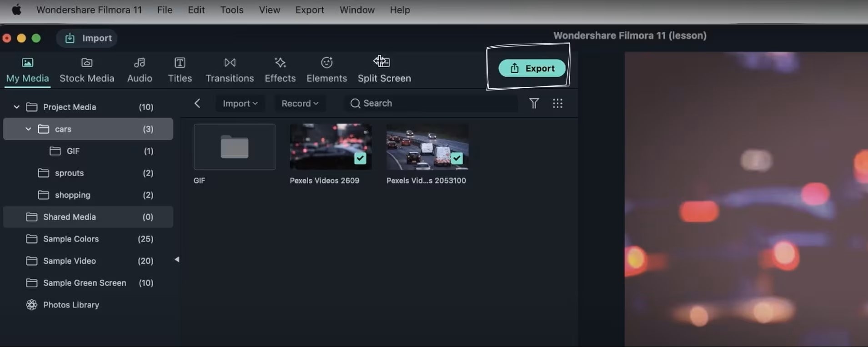This screenshot has width=868, height=347.
Task: Open the Import dropdown in media browser
Action: [240, 104]
